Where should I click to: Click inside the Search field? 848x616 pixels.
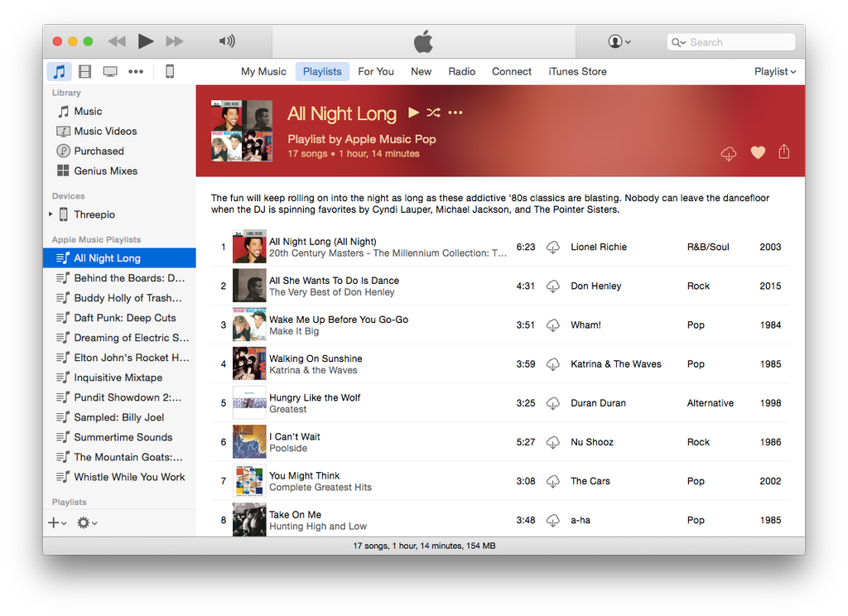tap(733, 41)
